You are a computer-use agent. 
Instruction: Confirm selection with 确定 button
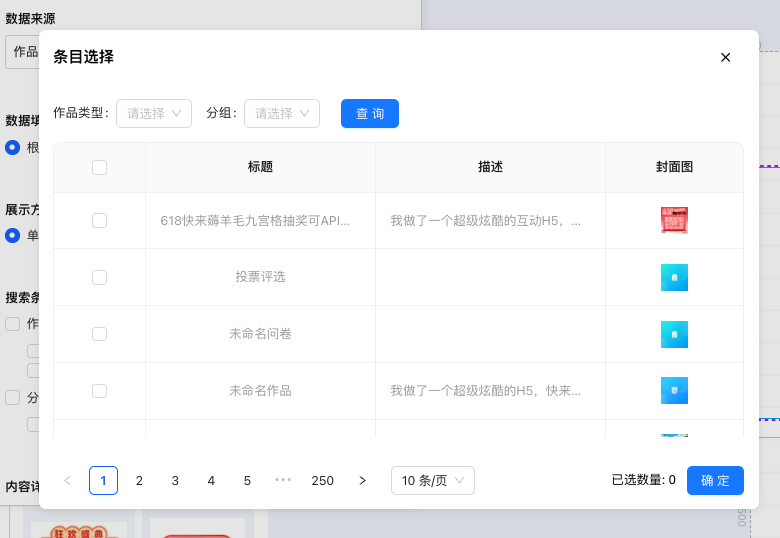(x=715, y=481)
